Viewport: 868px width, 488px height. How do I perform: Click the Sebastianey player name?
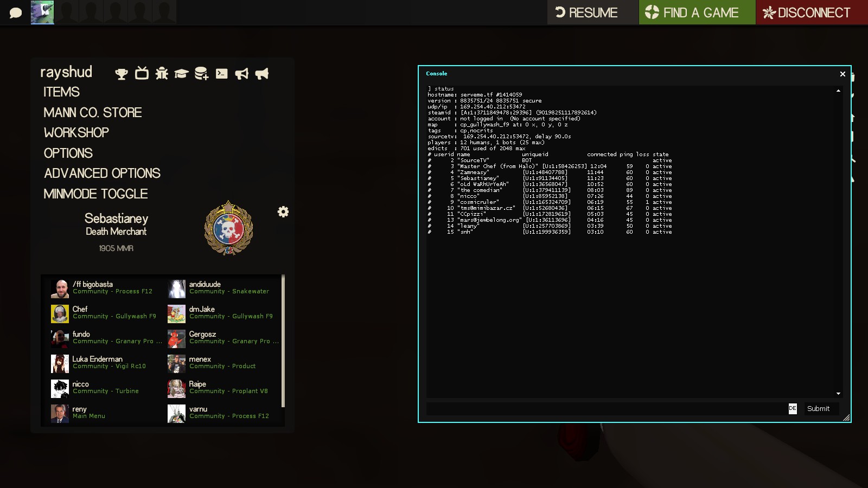tap(116, 219)
